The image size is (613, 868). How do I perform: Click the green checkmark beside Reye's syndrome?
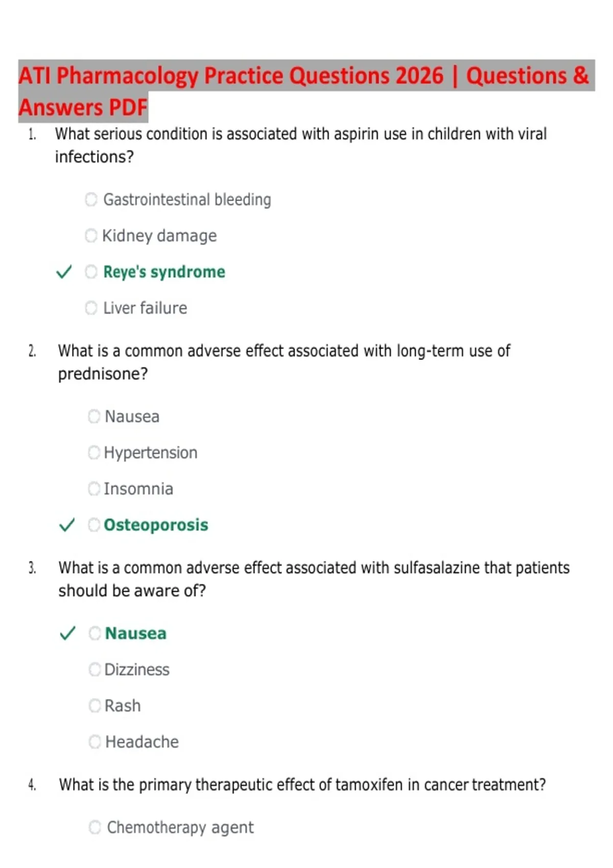[x=64, y=272]
